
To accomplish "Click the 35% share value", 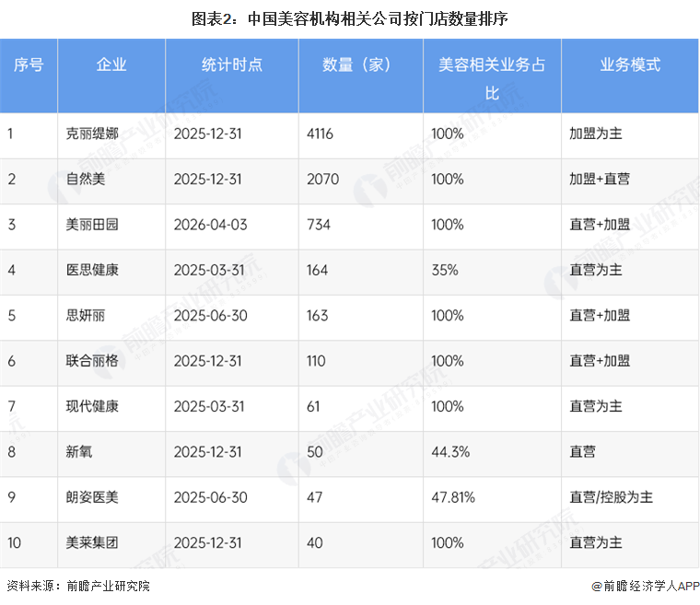I will pos(445,270).
